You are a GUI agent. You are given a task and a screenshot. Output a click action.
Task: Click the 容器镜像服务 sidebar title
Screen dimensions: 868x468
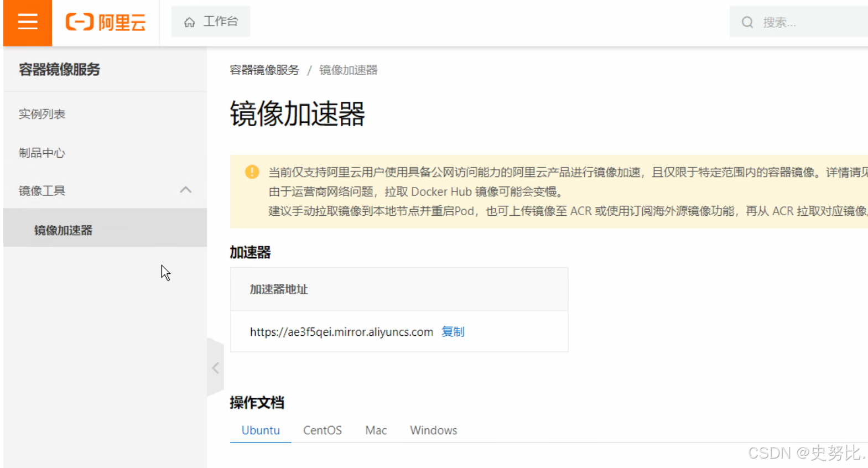tap(60, 70)
